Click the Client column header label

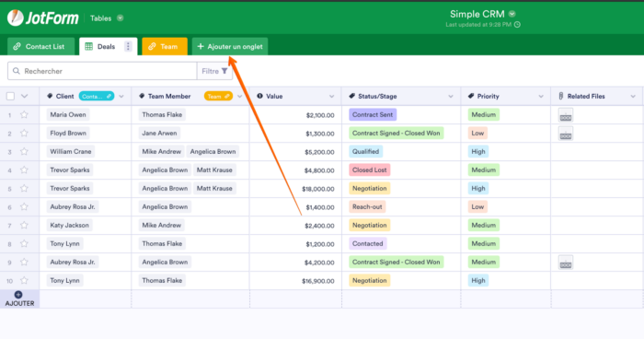(65, 97)
